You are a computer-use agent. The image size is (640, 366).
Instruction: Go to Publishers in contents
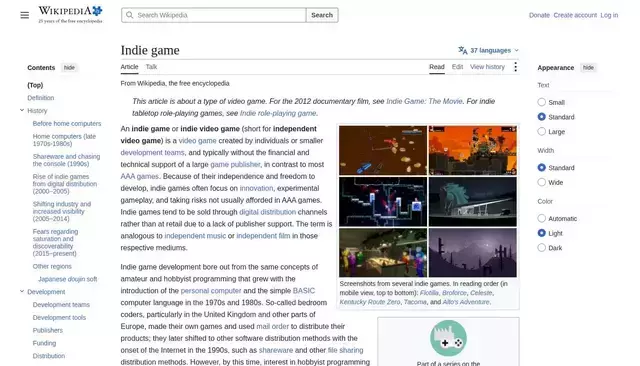point(48,330)
